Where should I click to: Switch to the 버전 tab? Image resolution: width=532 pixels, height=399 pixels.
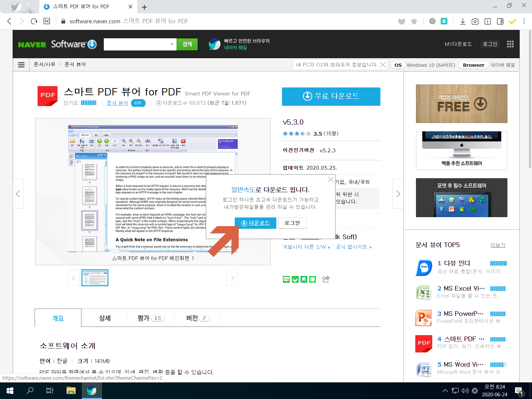pyautogui.click(x=198, y=318)
